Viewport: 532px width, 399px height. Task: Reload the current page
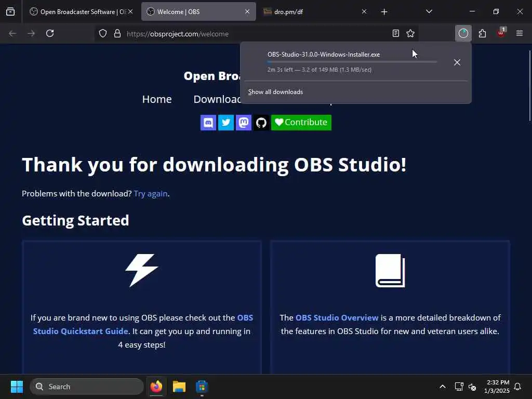pos(50,33)
